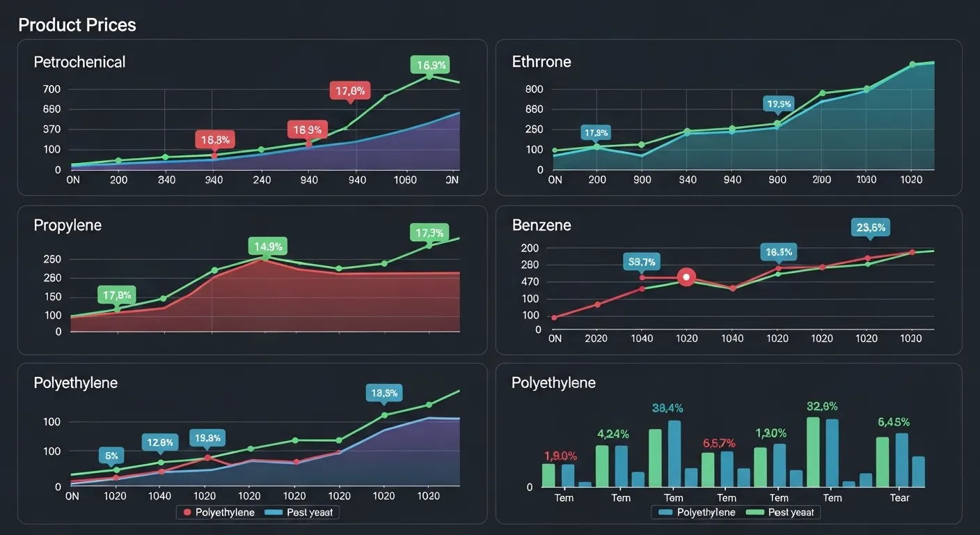
Task: Open the Petrochenical chart title
Action: tap(79, 62)
